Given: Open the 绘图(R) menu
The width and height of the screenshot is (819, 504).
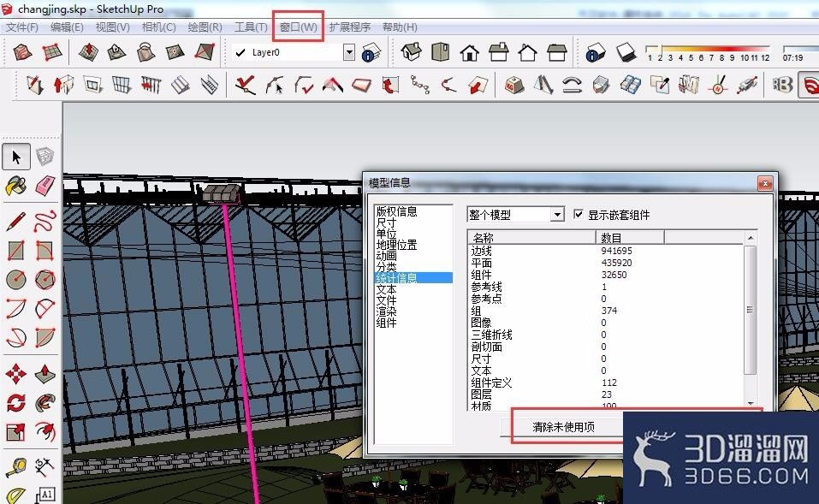Looking at the screenshot, I should point(205,27).
